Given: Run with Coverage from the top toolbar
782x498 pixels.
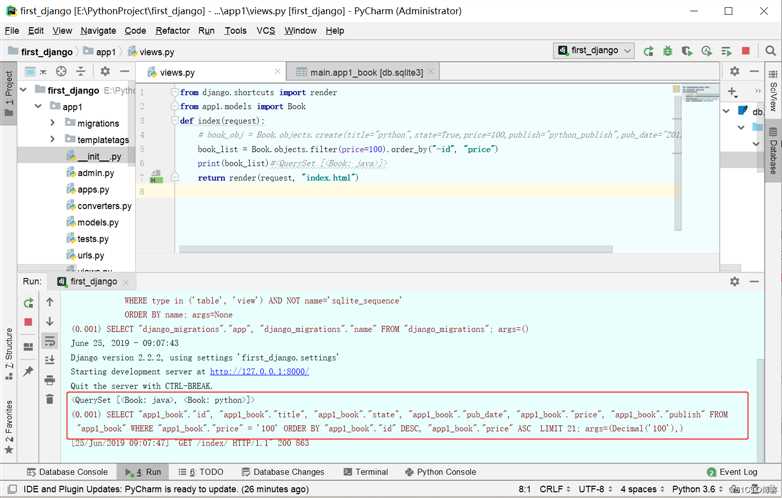Looking at the screenshot, I should click(687, 51).
